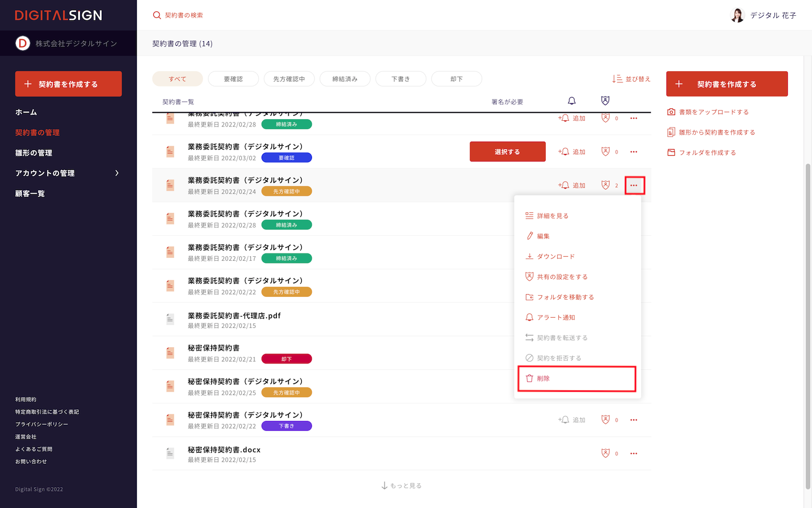This screenshot has height=508, width=812.
Task: Expand the list with もっと見る
Action: pos(401,486)
